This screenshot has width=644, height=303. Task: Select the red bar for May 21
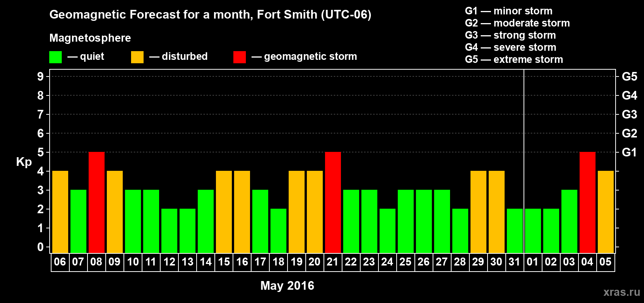333,203
